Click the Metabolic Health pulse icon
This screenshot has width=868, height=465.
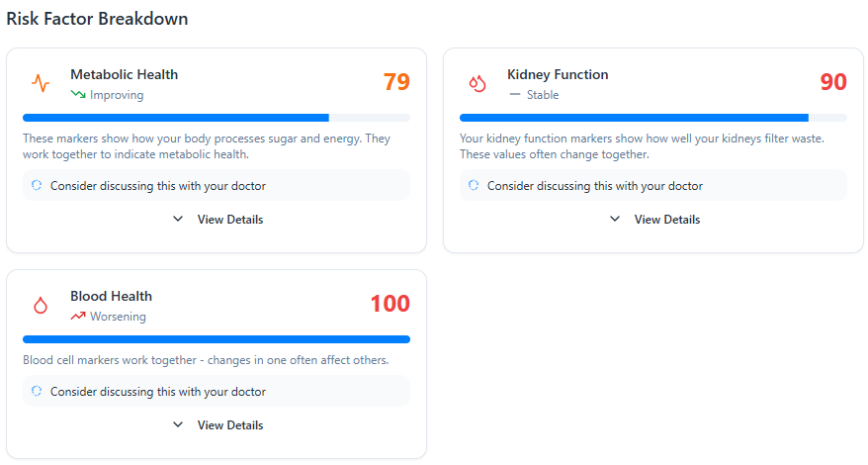40,83
